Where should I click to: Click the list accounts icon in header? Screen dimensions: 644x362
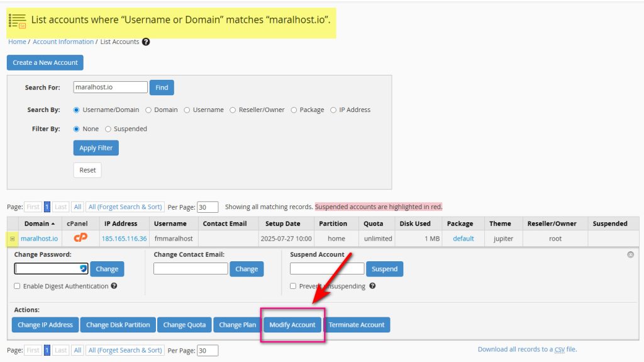click(18, 21)
